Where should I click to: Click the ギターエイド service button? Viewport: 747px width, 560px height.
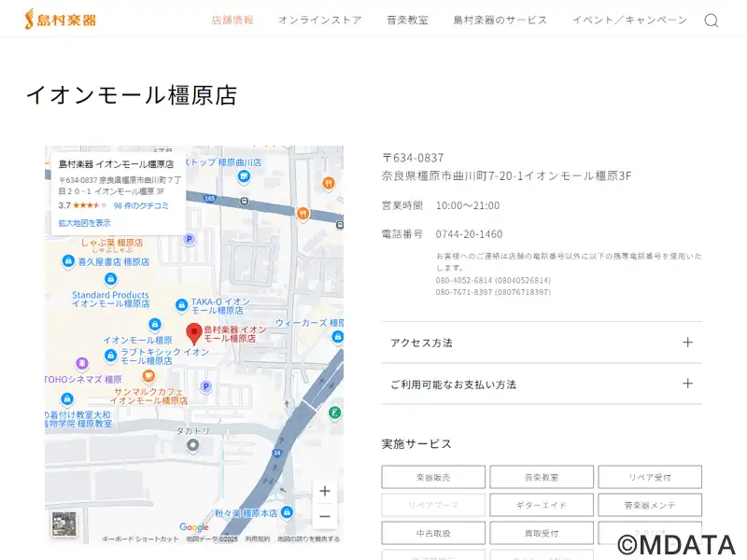[542, 505]
